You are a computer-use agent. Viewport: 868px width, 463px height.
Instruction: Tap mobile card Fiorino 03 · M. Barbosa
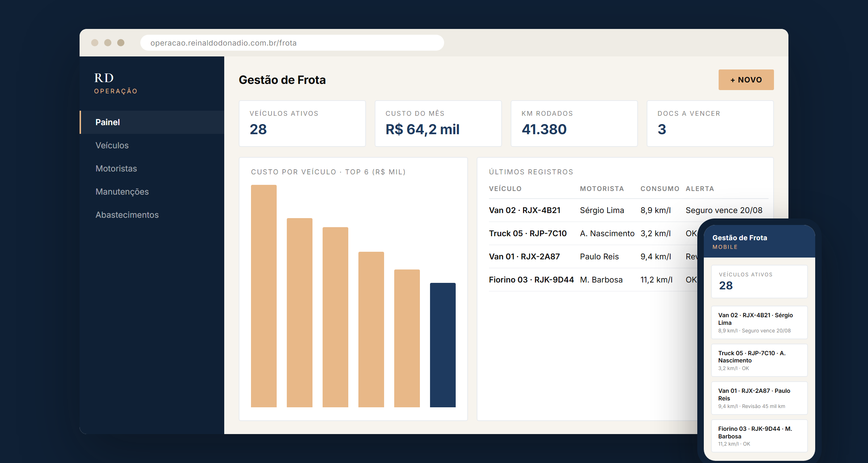759,436
